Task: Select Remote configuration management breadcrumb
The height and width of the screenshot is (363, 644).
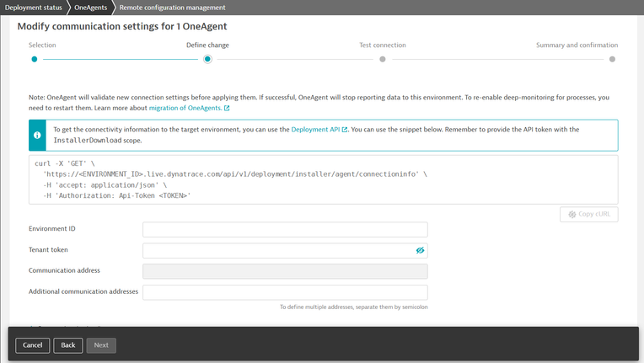Action: click(172, 8)
